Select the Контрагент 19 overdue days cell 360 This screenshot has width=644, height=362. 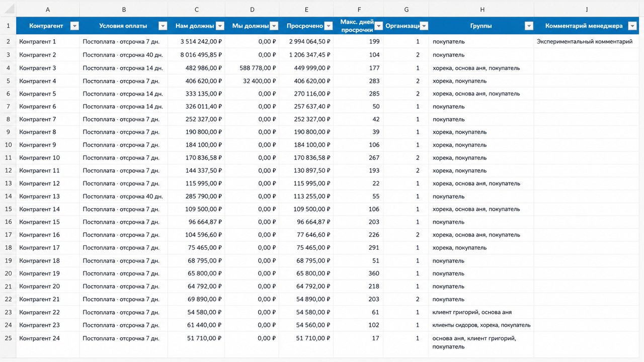point(358,274)
